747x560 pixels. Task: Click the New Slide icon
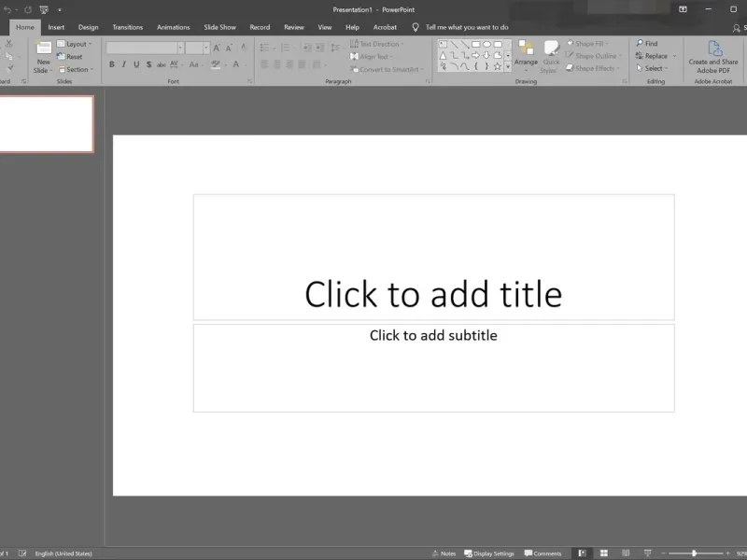44,49
